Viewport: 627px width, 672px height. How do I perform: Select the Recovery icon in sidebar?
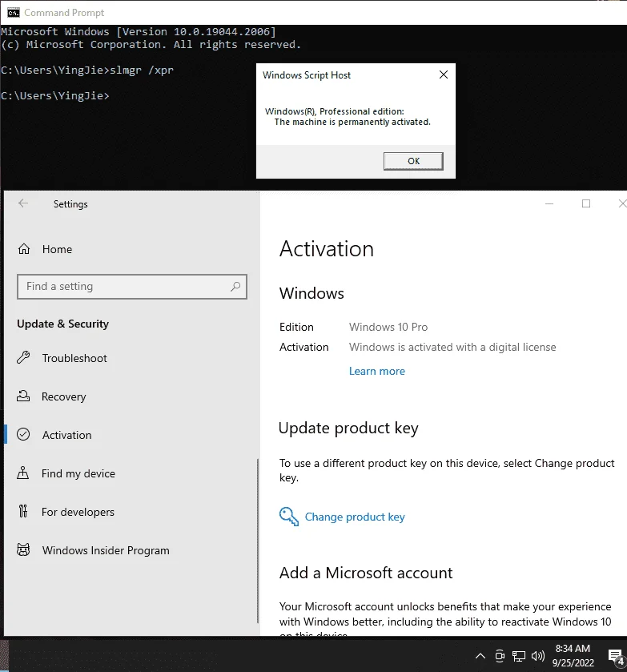(x=23, y=396)
